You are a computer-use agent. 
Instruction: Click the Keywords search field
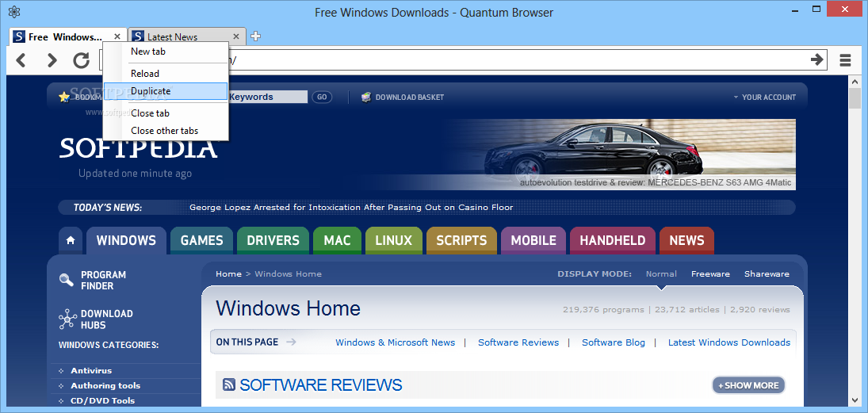268,97
